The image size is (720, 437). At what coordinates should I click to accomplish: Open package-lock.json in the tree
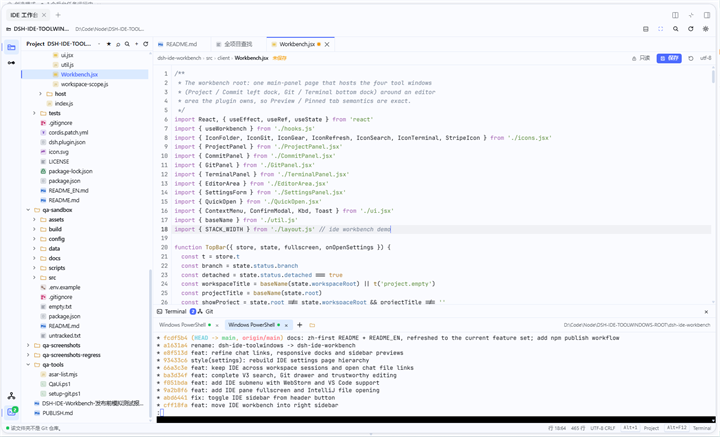70,171
